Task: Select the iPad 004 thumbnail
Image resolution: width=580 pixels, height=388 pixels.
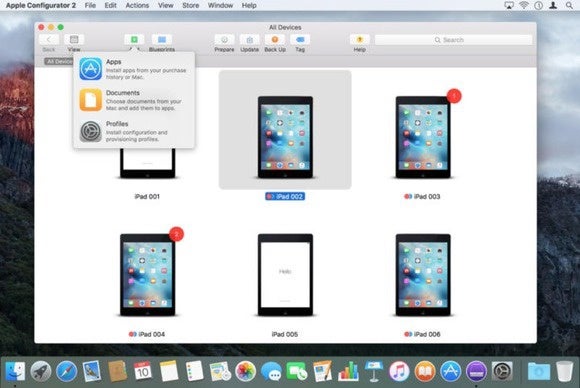Action: point(148,275)
